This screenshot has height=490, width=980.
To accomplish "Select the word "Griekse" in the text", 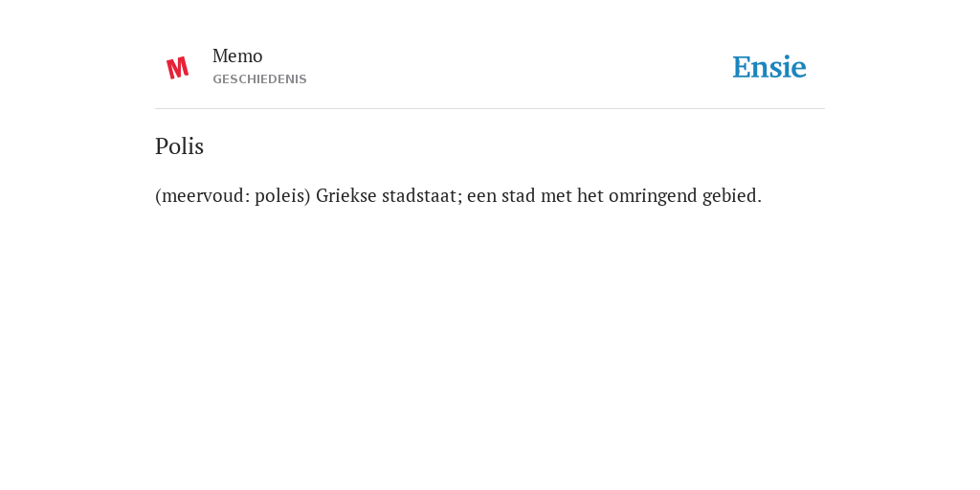I will [x=346, y=196].
